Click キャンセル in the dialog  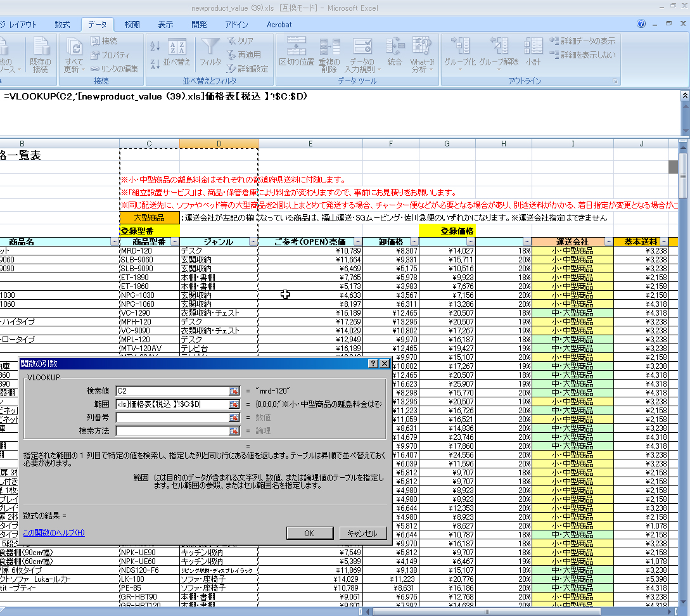362,533
